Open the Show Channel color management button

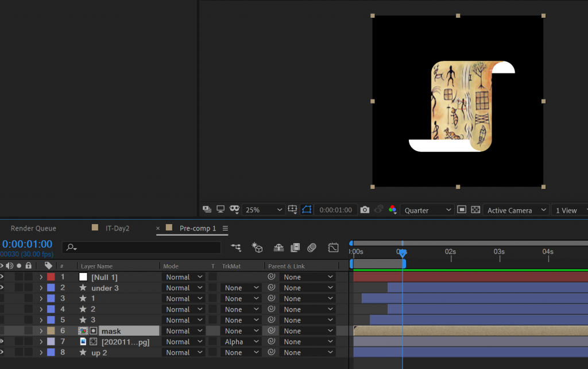(393, 210)
